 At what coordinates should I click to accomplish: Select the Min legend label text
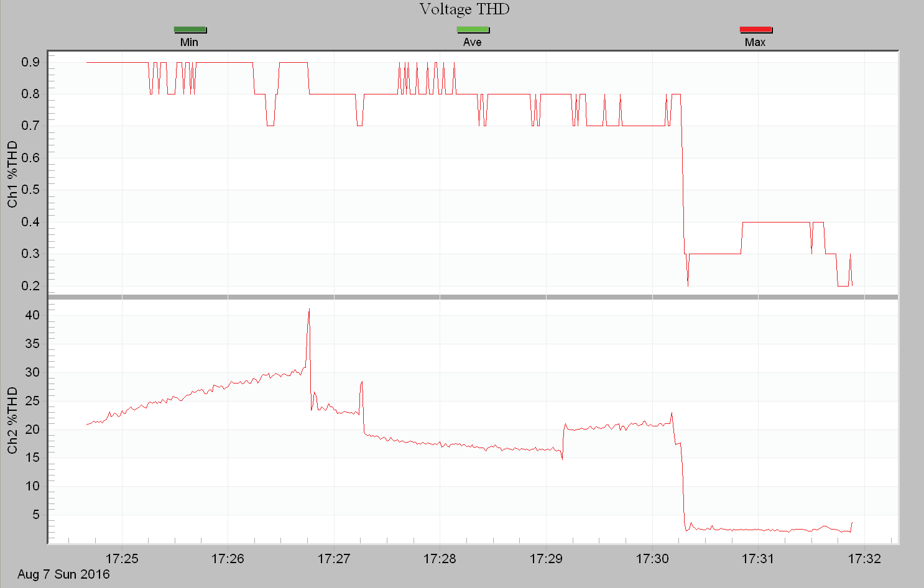point(189,42)
